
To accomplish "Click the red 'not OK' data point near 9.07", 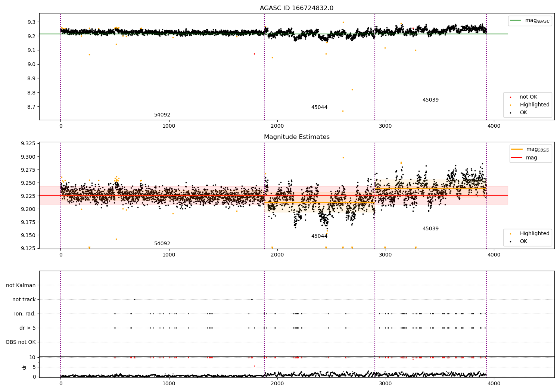I will (x=255, y=54).
